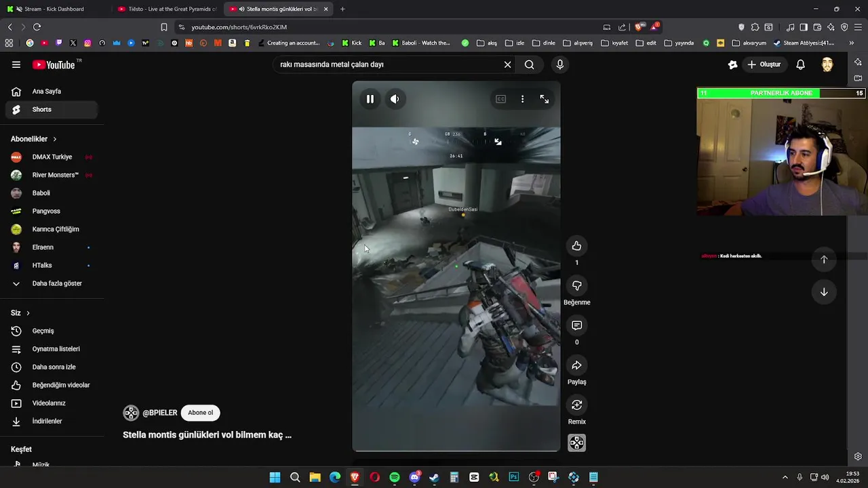The height and width of the screenshot is (488, 868).
Task: Share the Short via Paylaş
Action: point(576,365)
